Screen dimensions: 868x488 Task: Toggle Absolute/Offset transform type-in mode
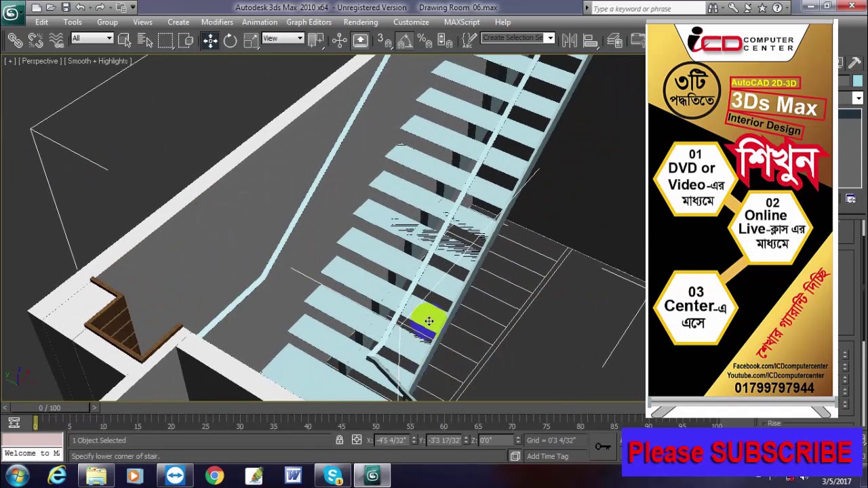pyautogui.click(x=357, y=440)
